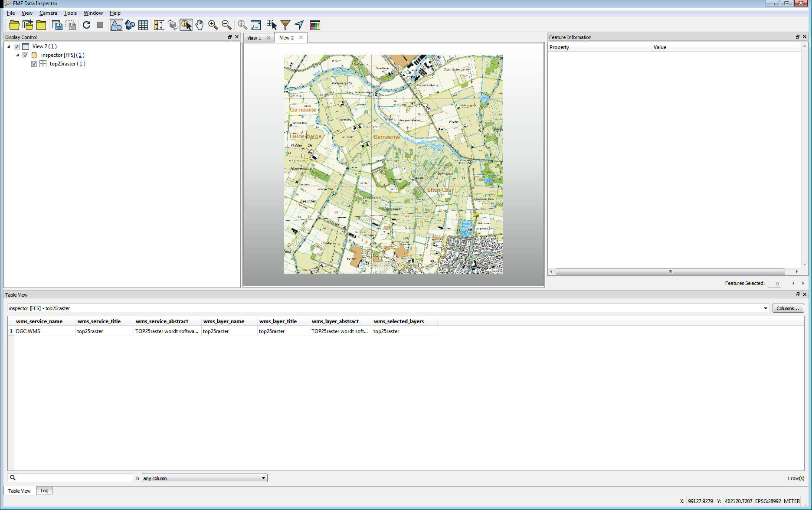Select the Pan hand tool
This screenshot has width=812, height=510.
pos(200,25)
